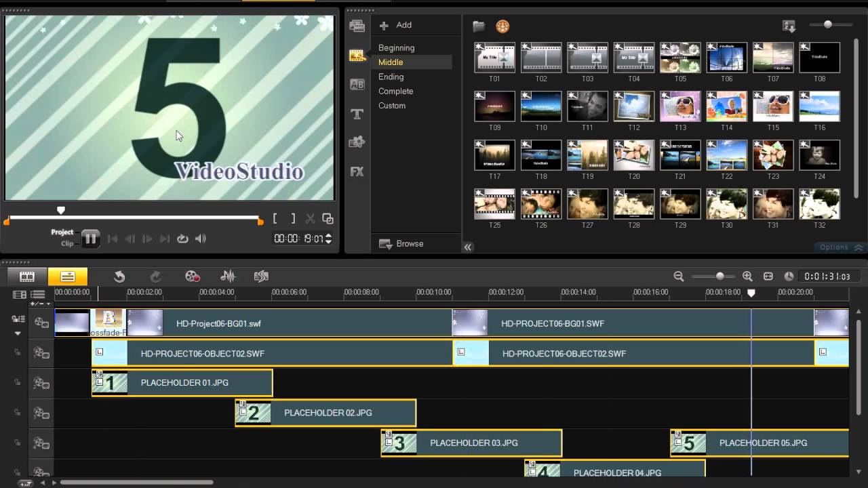
Task: Switch to Timeline view
Action: coord(68,277)
